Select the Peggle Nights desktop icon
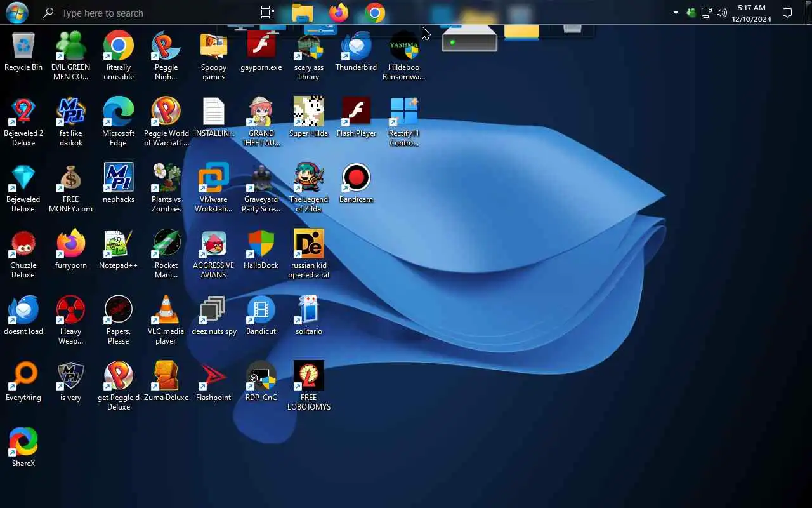The width and height of the screenshot is (812, 508). click(x=166, y=56)
